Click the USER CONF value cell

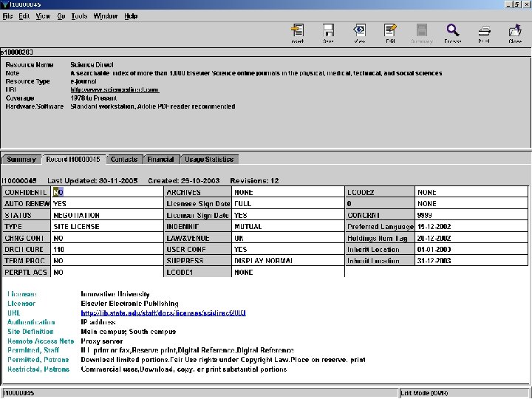click(288, 250)
